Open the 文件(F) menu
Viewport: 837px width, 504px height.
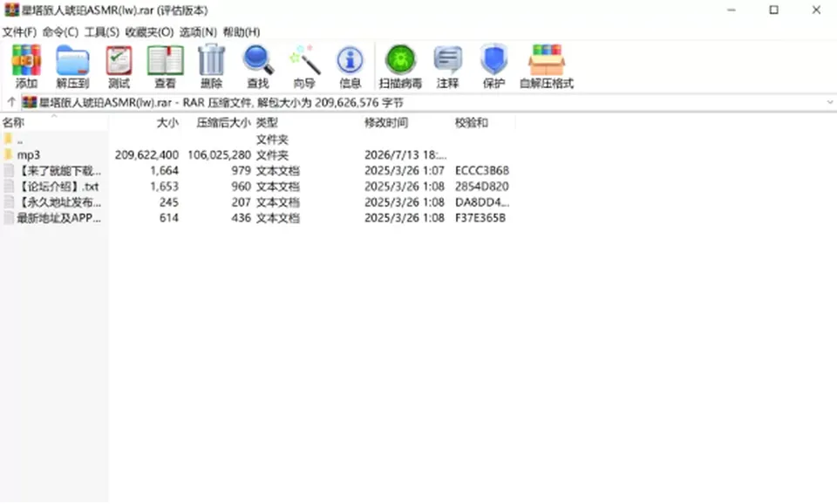19,32
